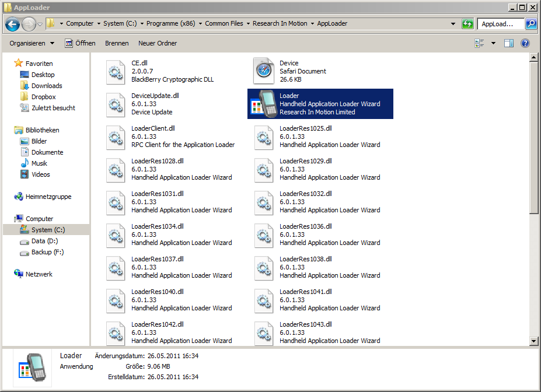The image size is (541, 392).
Task: Expand arrow before AppLoader breadcrumb
Action: [x=313, y=24]
